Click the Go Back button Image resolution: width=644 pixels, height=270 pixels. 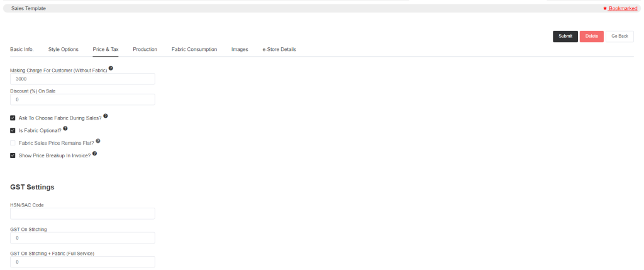(619, 36)
